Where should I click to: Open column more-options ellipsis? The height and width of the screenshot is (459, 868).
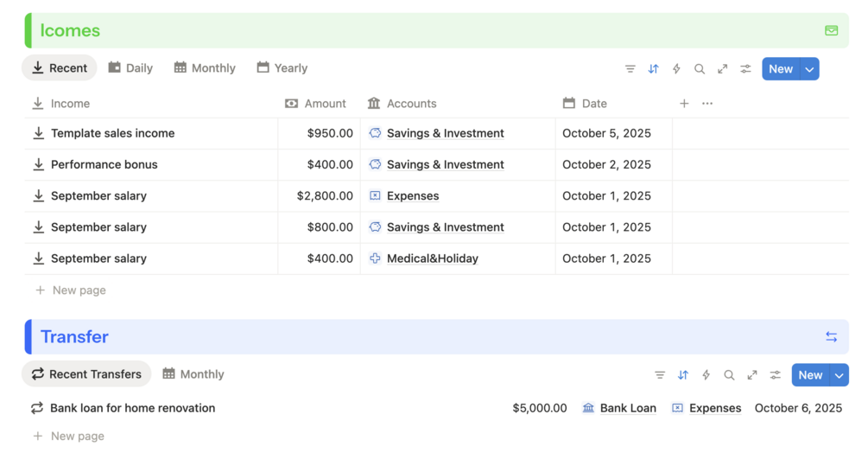(x=707, y=104)
